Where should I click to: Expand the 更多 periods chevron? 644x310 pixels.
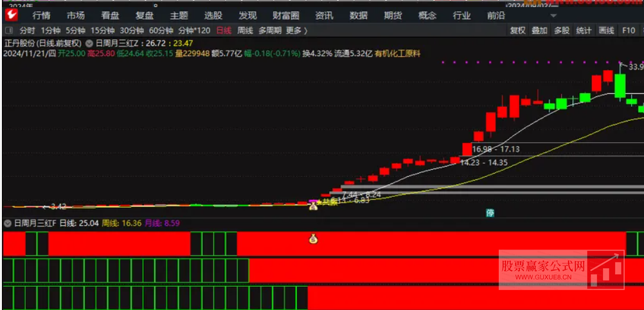(x=296, y=30)
